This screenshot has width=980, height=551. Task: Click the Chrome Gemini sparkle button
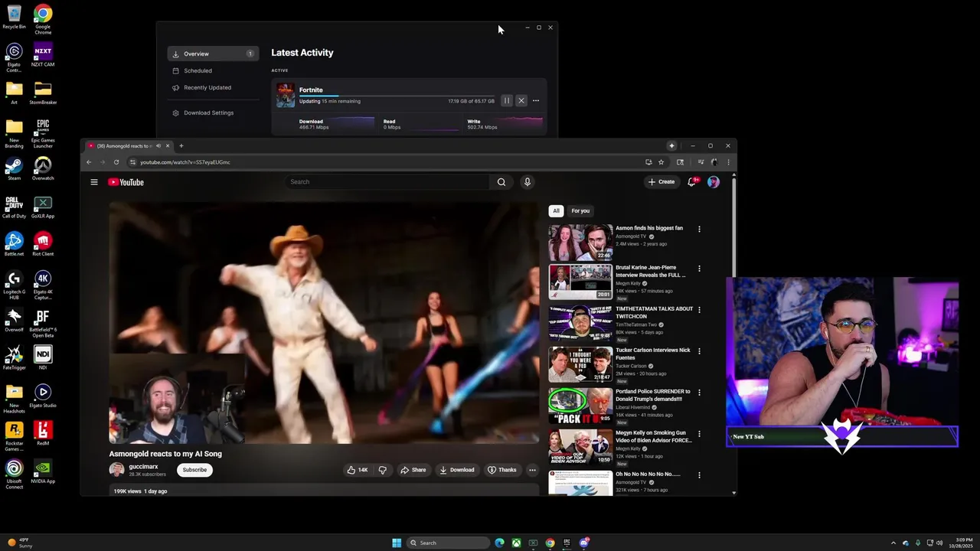pyautogui.click(x=671, y=145)
